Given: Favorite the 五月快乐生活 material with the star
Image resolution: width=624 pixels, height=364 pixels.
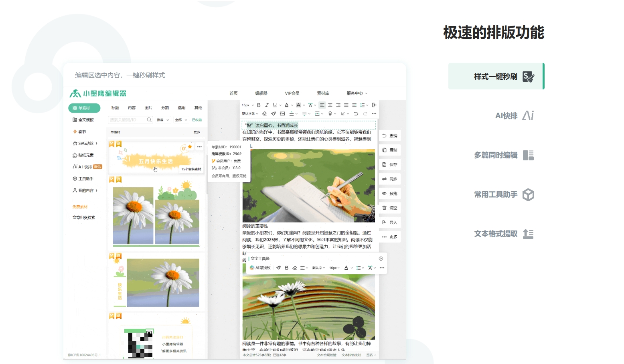Looking at the screenshot, I should 190,147.
